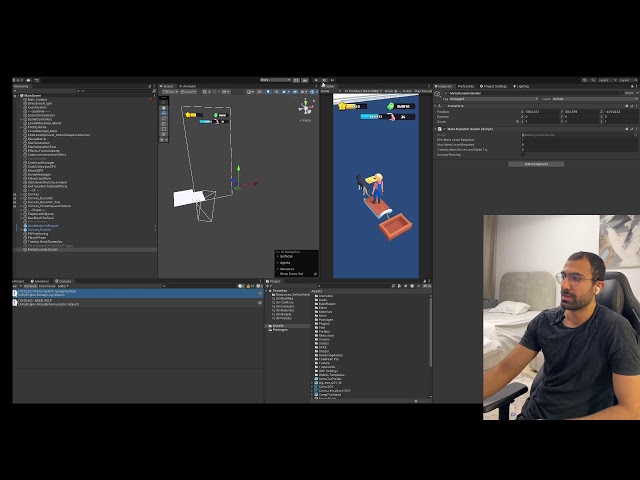Click the Position Y field in Transform
The height and width of the screenshot is (480, 640).
581,111
